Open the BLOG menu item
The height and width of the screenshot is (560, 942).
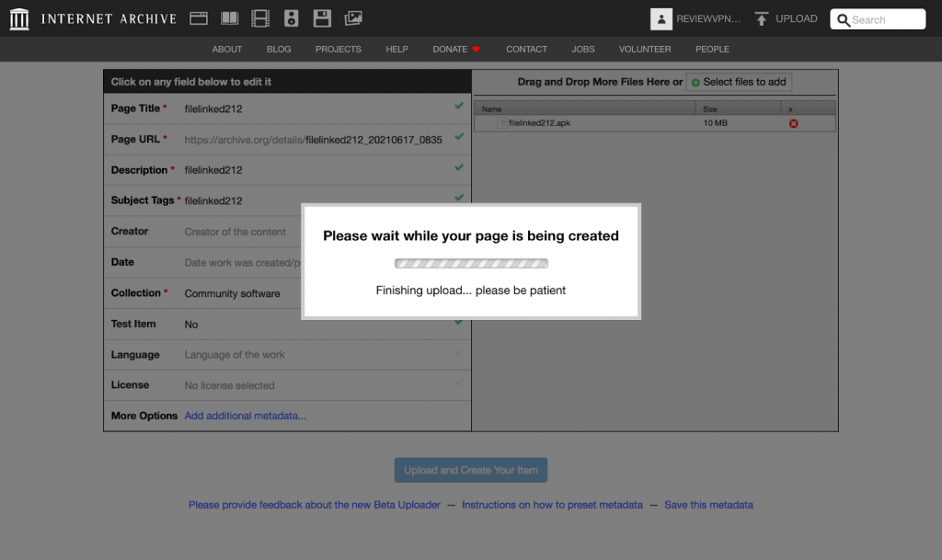(x=279, y=50)
